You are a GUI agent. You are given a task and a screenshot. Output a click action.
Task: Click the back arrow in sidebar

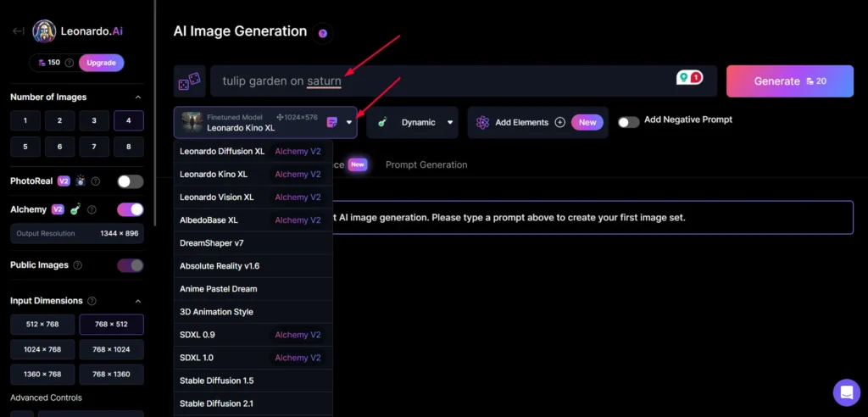[18, 31]
